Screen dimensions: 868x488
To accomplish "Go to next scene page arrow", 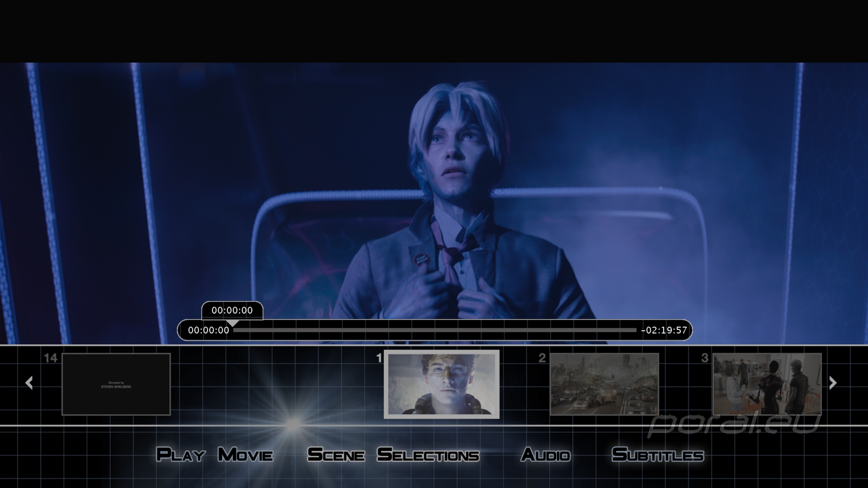I will 833,382.
